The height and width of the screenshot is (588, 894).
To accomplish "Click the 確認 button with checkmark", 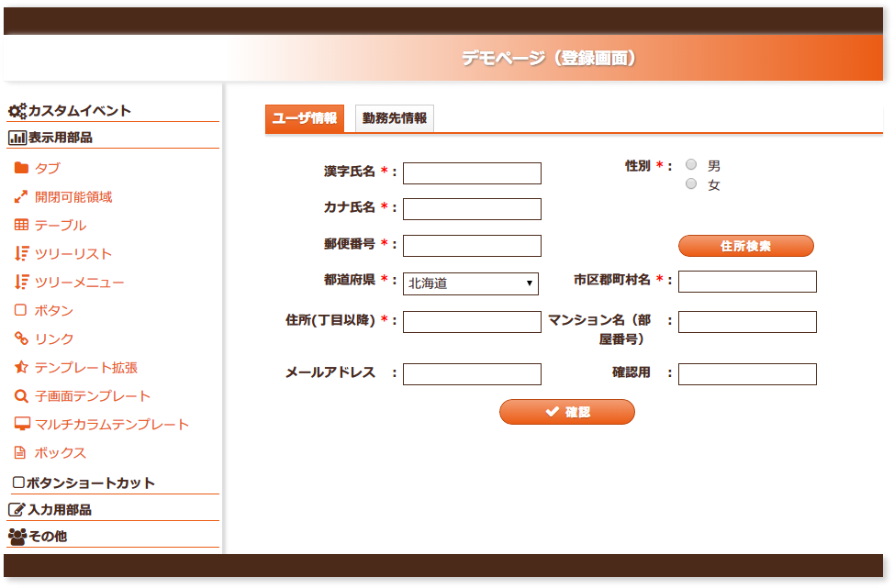I will pos(567,412).
